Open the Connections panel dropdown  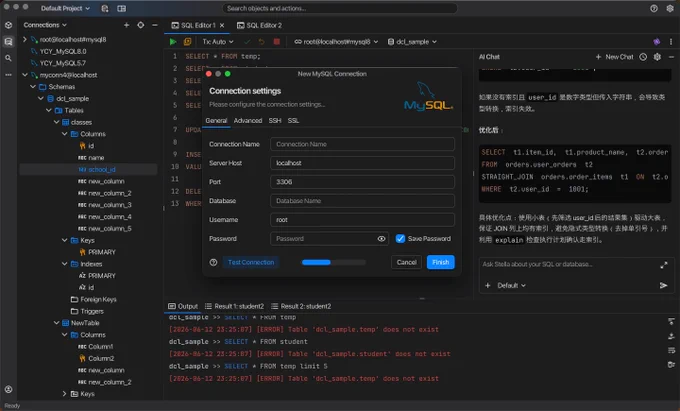(x=45, y=25)
